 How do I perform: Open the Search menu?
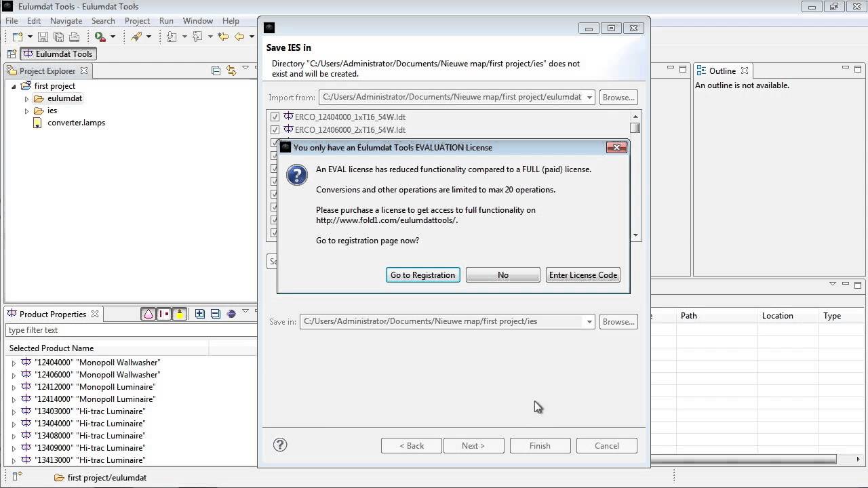[103, 21]
